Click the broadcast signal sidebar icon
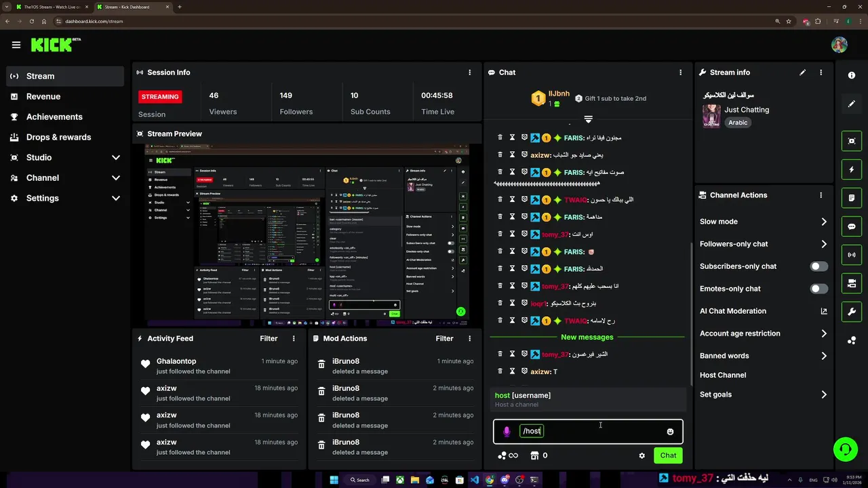The height and width of the screenshot is (488, 868). (852, 255)
